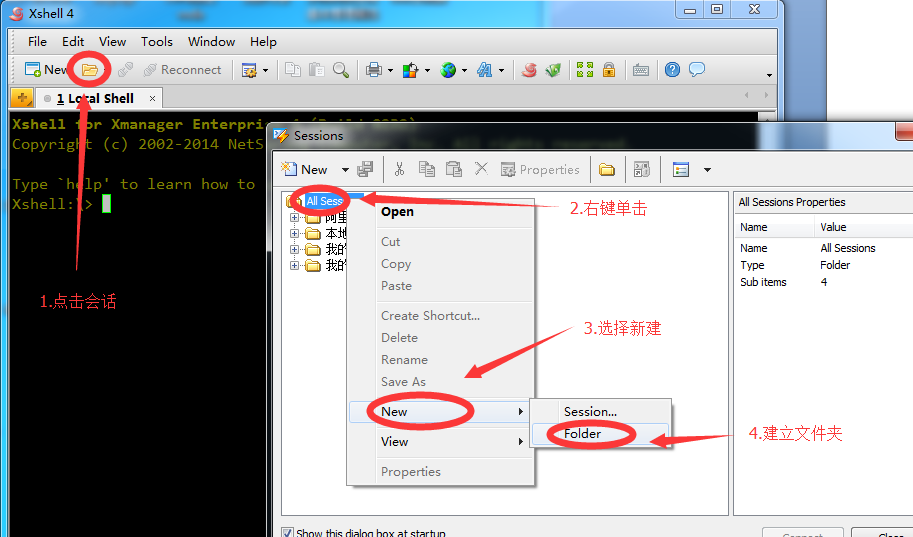Open the blue Help question mark icon
This screenshot has width=913, height=537.
(673, 70)
